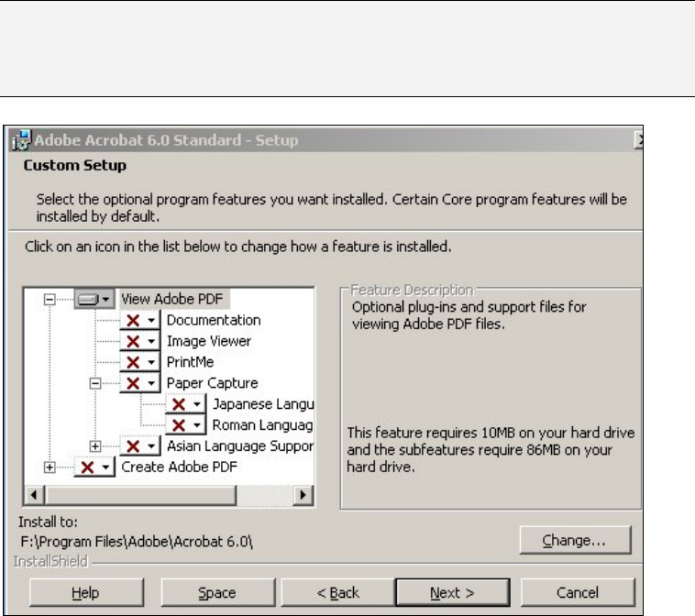Expand the Asian Language Support node
695x616 pixels.
tap(95, 446)
